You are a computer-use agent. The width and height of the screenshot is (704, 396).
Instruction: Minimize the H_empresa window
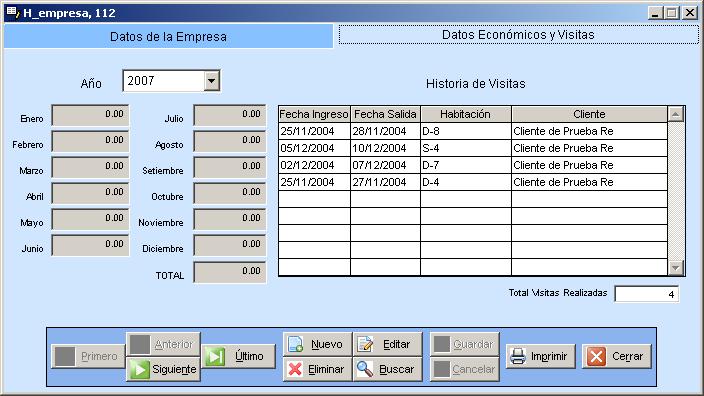tap(656, 13)
